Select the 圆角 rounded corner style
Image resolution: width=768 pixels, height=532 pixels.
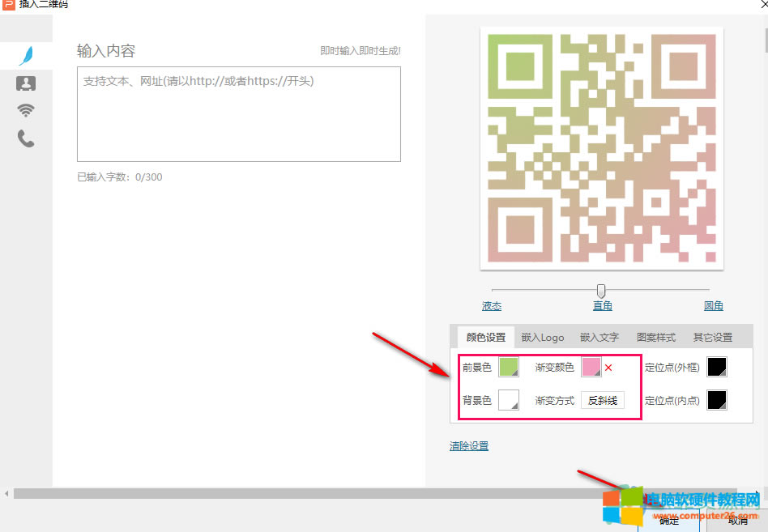coord(714,305)
